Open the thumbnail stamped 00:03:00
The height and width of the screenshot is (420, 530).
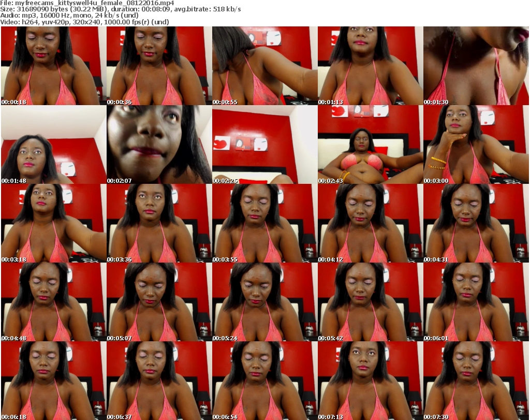pos(476,144)
